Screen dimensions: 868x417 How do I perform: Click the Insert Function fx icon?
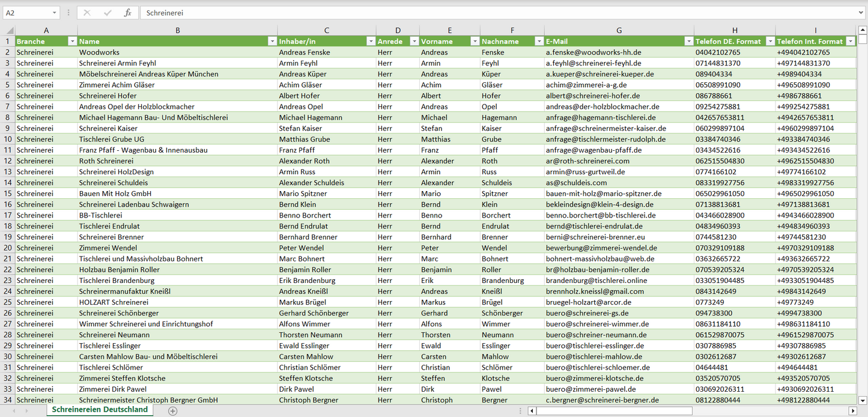click(x=127, y=13)
